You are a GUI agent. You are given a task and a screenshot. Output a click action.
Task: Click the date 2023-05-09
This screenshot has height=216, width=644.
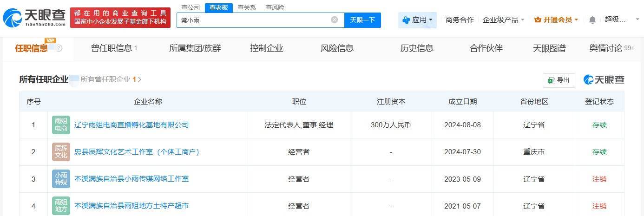[x=462, y=179]
